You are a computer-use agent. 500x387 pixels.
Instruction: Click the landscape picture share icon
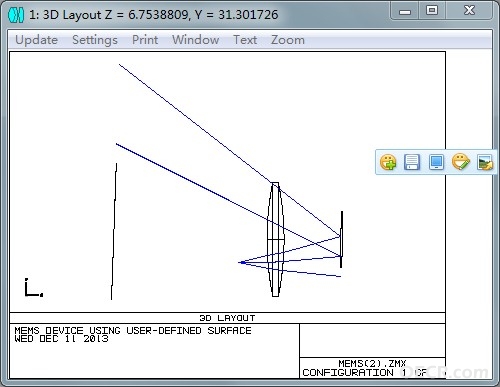484,162
